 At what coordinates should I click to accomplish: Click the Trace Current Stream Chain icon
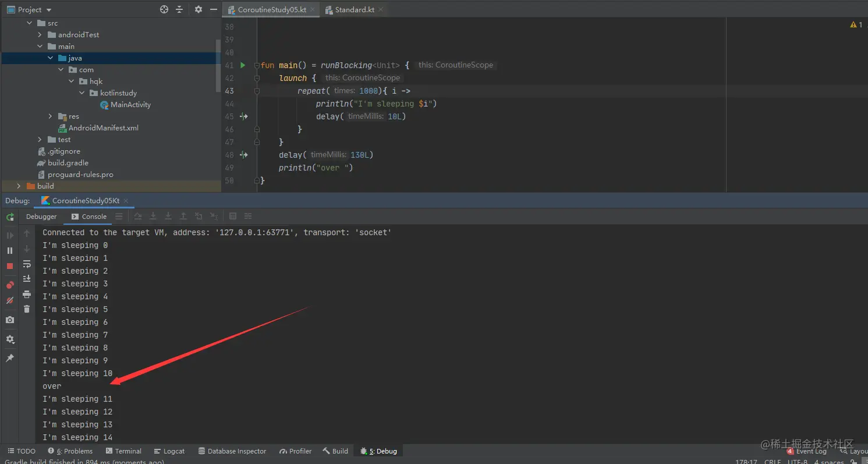[248, 217]
